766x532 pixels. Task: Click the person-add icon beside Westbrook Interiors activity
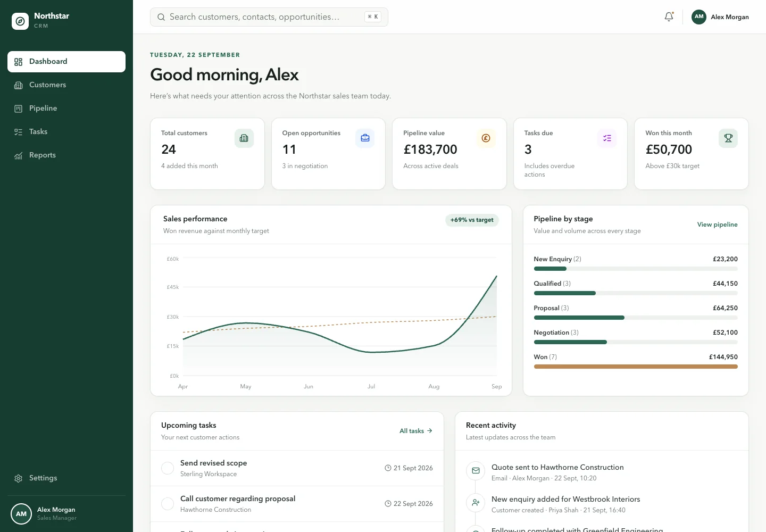[476, 502]
